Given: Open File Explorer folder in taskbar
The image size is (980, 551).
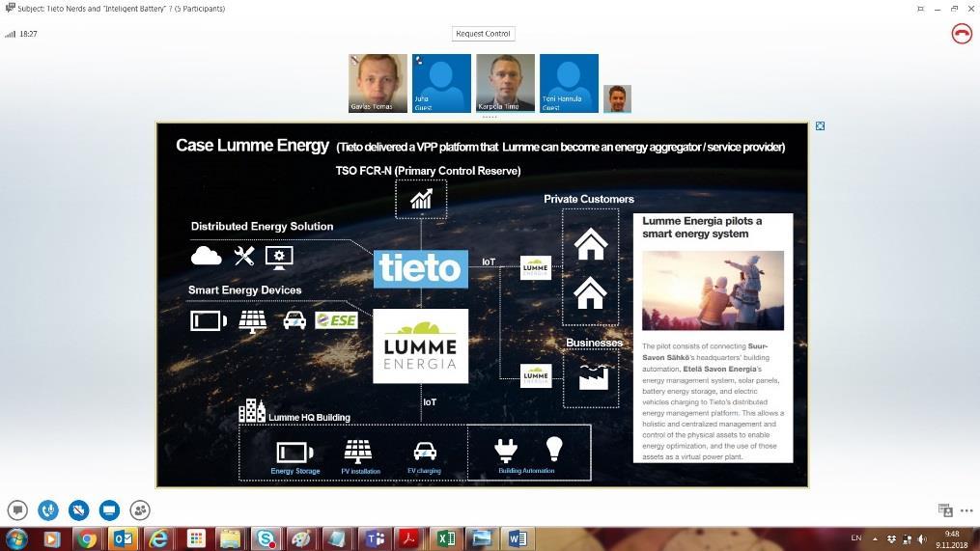Looking at the screenshot, I should click(x=231, y=538).
